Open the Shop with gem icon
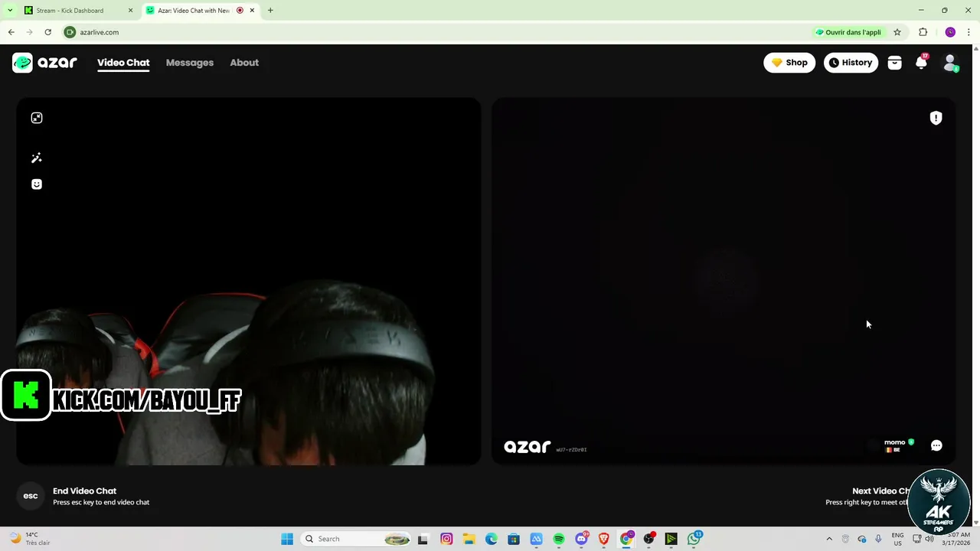Viewport: 980px width, 551px height. click(789, 63)
